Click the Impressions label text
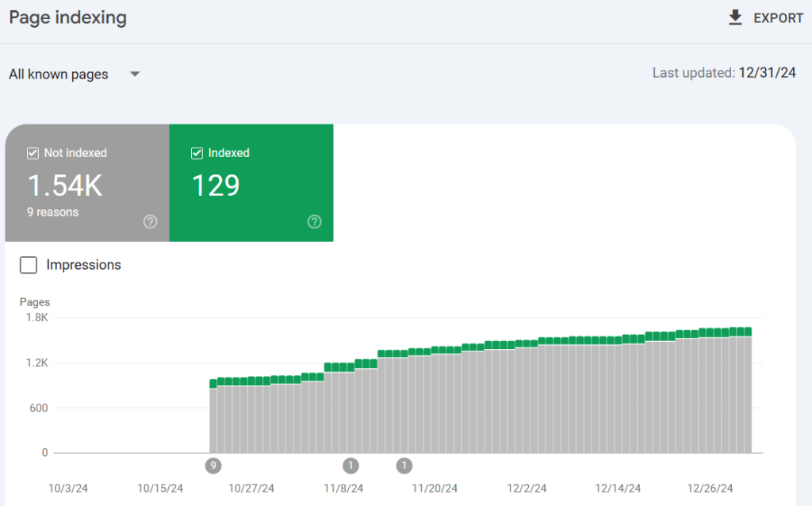 coord(84,265)
